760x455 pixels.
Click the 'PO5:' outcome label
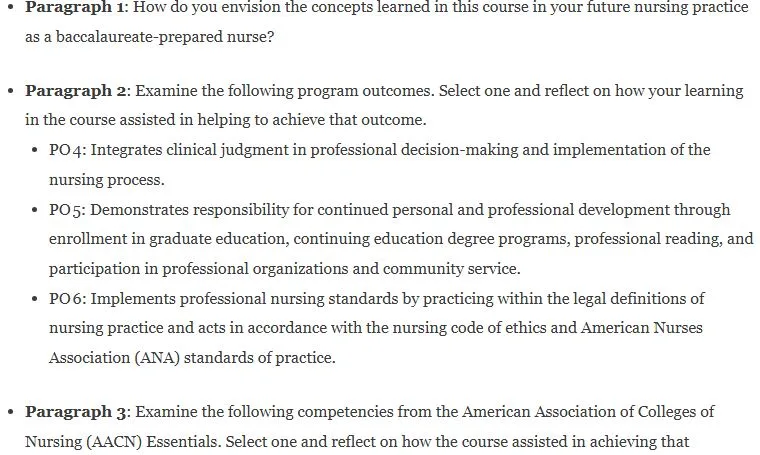click(67, 210)
